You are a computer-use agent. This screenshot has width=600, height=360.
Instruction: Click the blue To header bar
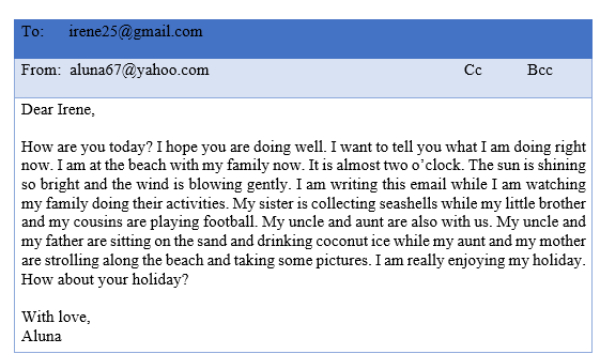pyautogui.click(x=303, y=39)
